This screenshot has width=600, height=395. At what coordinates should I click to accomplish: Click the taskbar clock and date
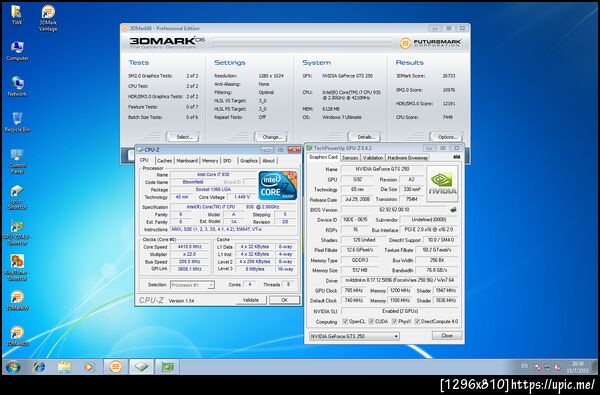click(578, 367)
